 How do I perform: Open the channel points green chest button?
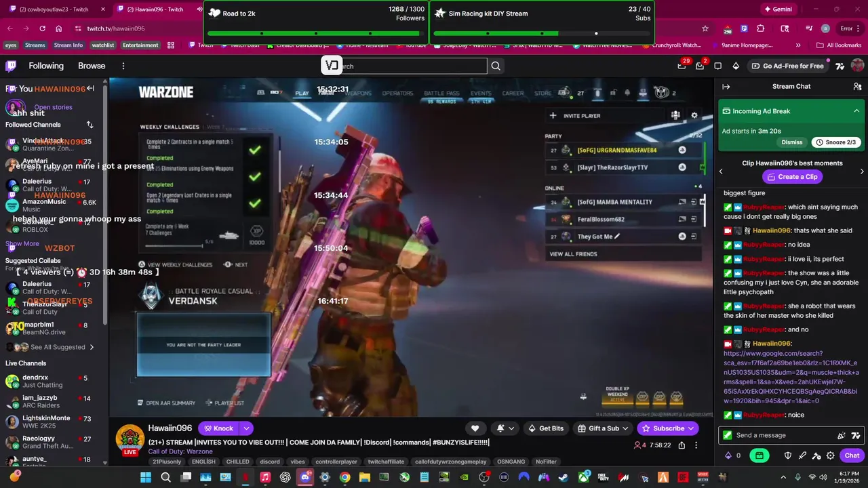click(x=759, y=455)
